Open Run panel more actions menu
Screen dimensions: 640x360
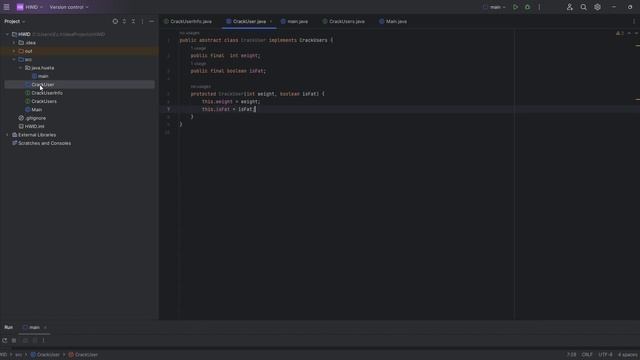pos(43,340)
